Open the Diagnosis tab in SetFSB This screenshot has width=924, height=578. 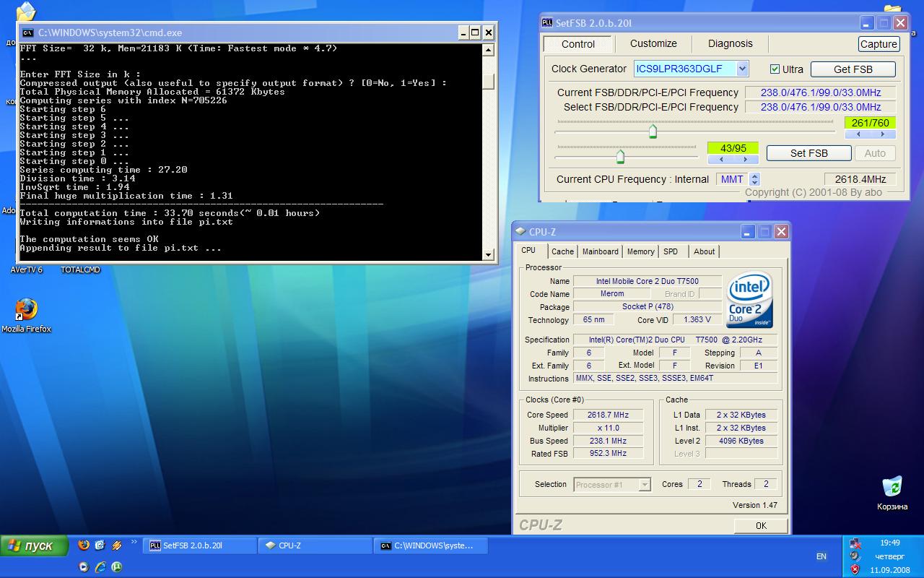[731, 43]
